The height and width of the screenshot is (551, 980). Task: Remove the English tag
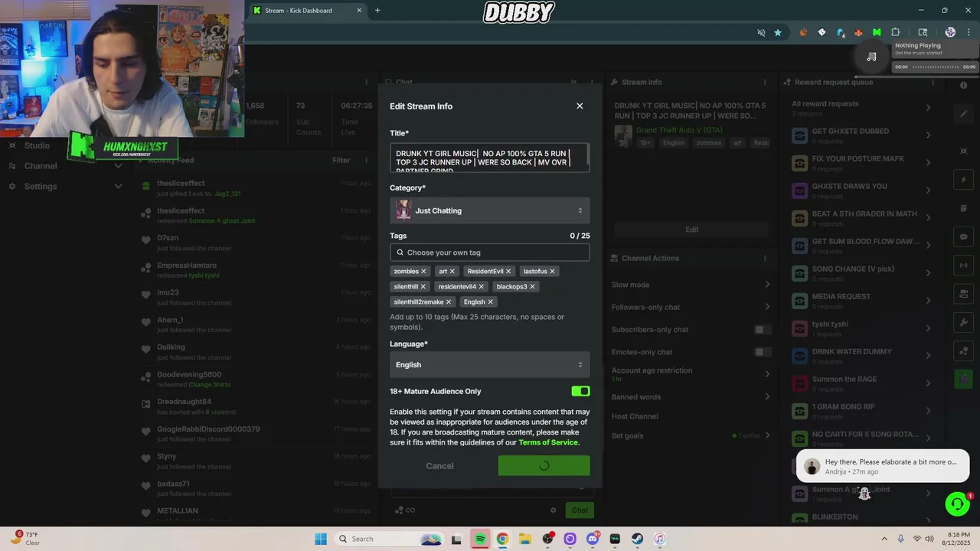490,302
